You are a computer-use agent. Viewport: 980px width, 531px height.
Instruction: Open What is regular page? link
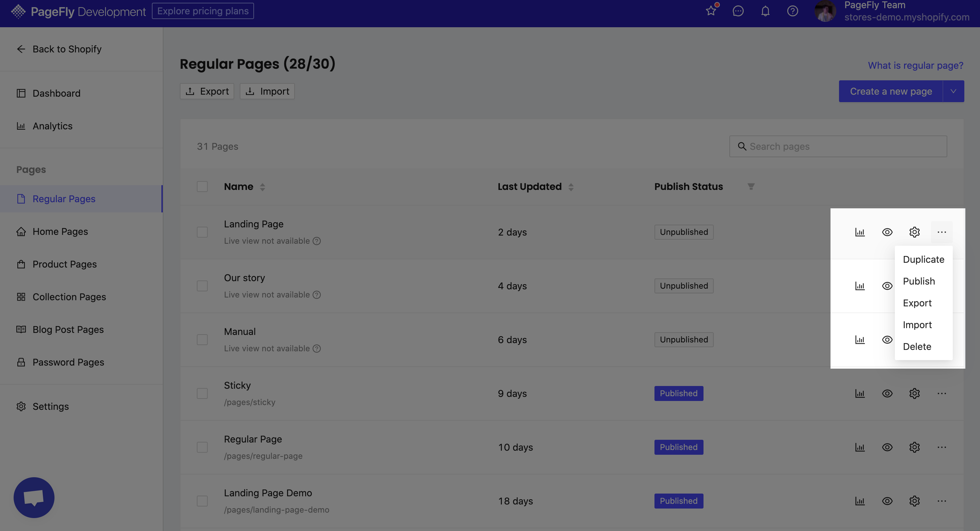(x=915, y=65)
